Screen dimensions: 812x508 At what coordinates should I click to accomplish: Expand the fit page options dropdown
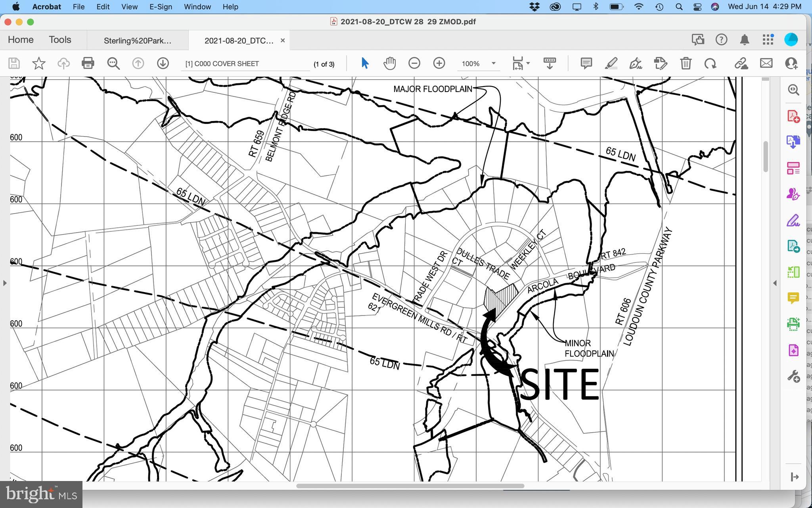[528, 63]
